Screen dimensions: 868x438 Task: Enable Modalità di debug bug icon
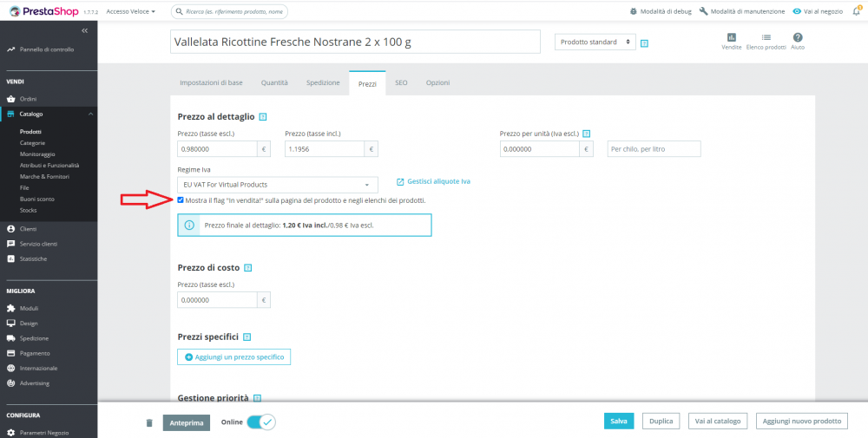click(x=634, y=11)
